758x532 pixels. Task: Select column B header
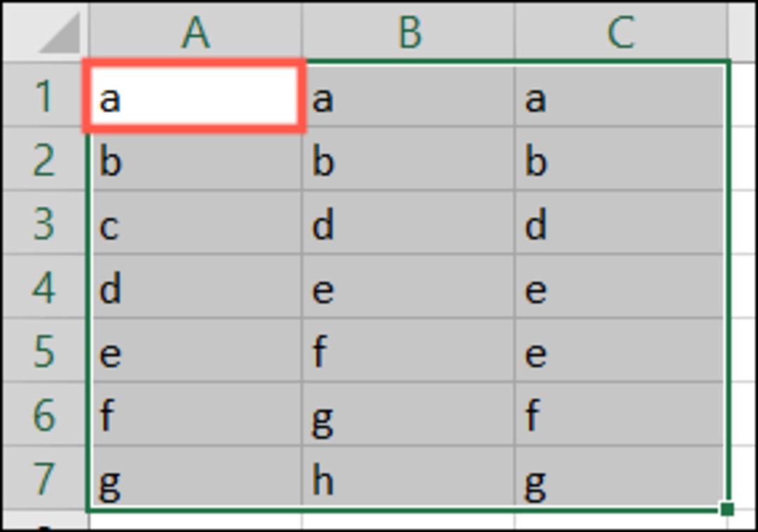pyautogui.click(x=408, y=32)
